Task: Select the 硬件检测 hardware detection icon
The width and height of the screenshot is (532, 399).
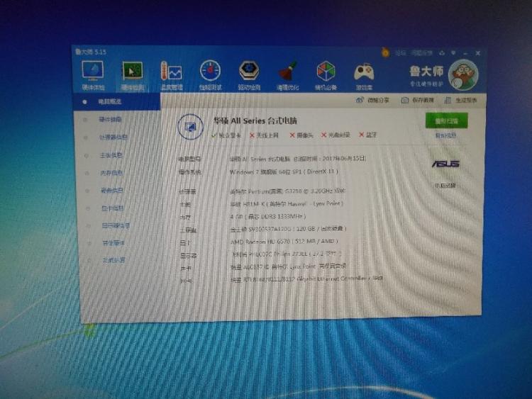Action: [x=133, y=77]
